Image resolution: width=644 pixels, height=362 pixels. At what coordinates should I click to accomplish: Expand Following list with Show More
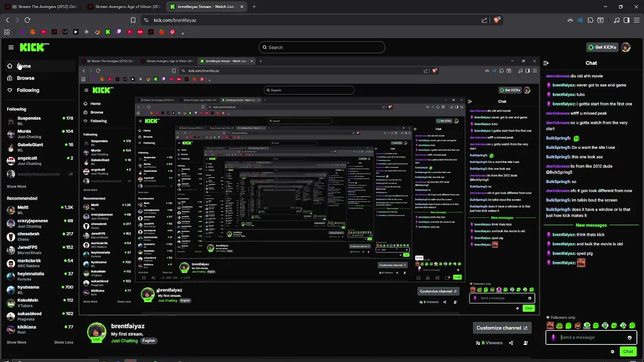tap(17, 187)
